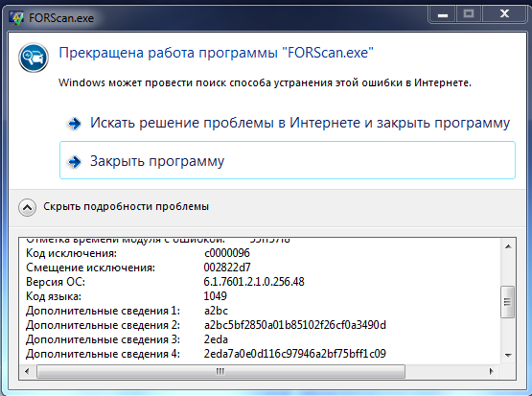Click the 'Смещение исключения:' label
The width and height of the screenshot is (532, 396).
91,268
